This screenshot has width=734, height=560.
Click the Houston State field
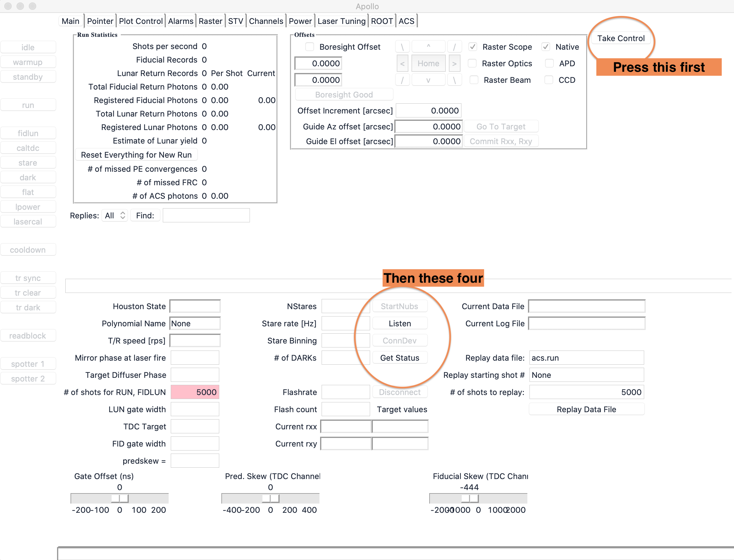195,306
